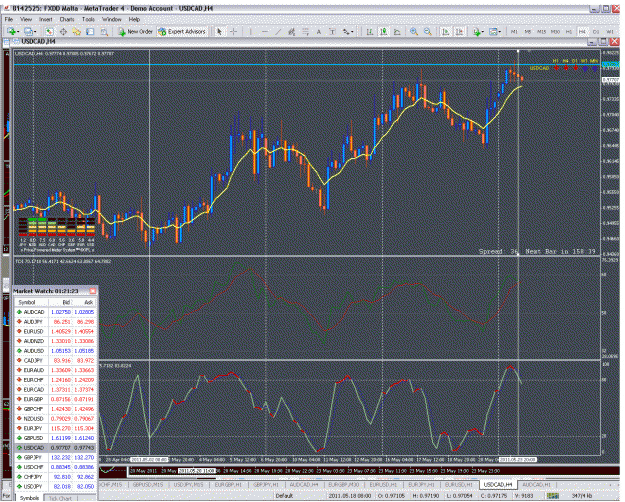
Task: Expand the Templates dropdown arrow
Action: pyautogui.click(x=500, y=32)
